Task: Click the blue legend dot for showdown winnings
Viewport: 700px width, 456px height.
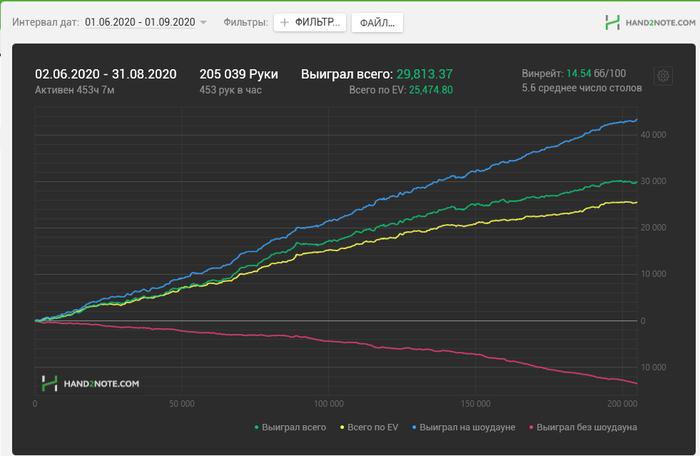Action: coord(414,427)
